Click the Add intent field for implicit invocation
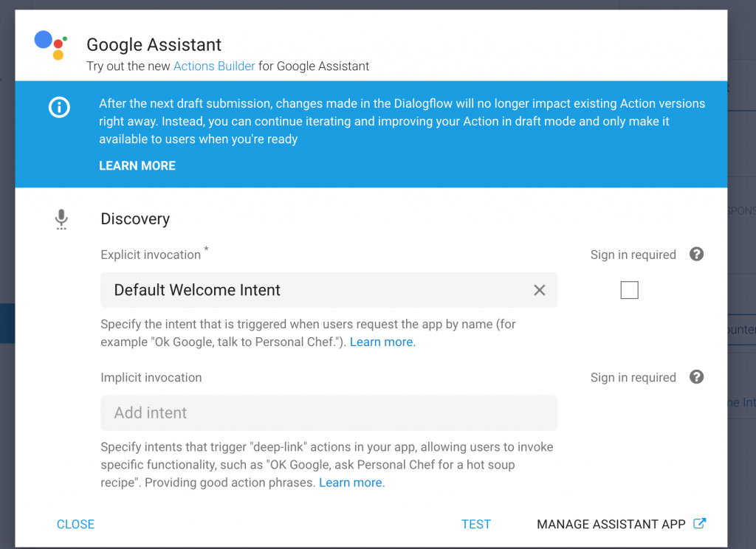 (329, 413)
